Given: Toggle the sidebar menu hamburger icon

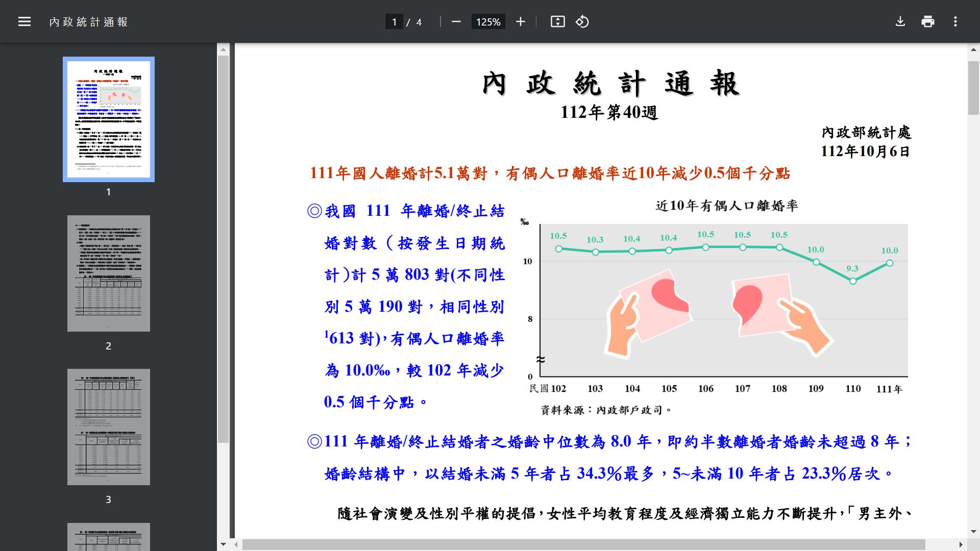Looking at the screenshot, I should tap(24, 21).
